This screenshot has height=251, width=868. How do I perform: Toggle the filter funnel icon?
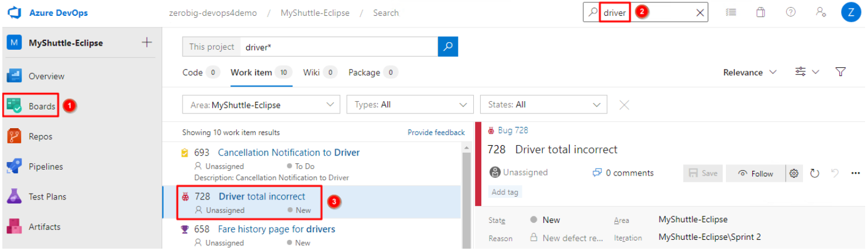[841, 72]
